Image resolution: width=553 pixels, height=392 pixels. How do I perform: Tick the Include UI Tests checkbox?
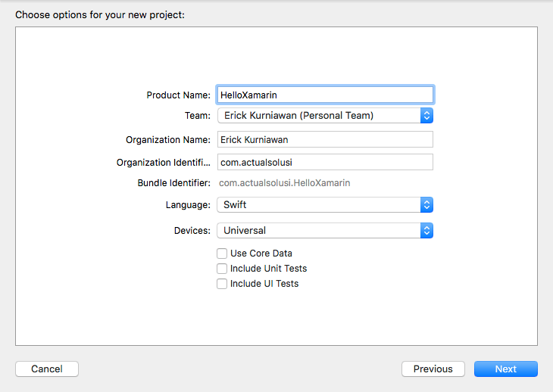coord(222,284)
